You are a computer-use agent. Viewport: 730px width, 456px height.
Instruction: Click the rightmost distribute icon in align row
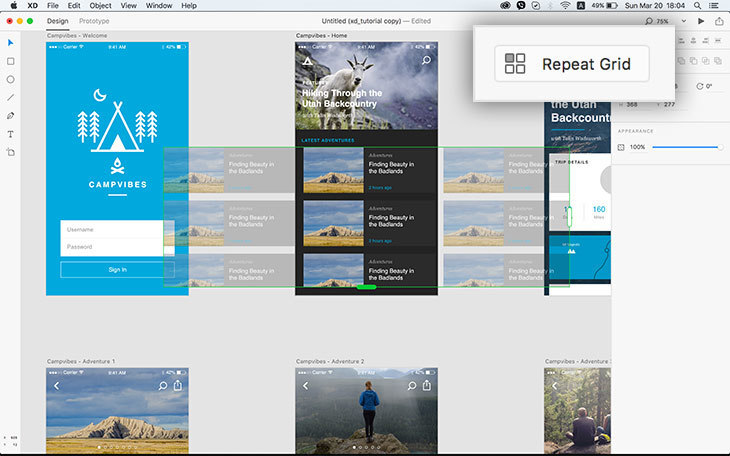(717, 41)
